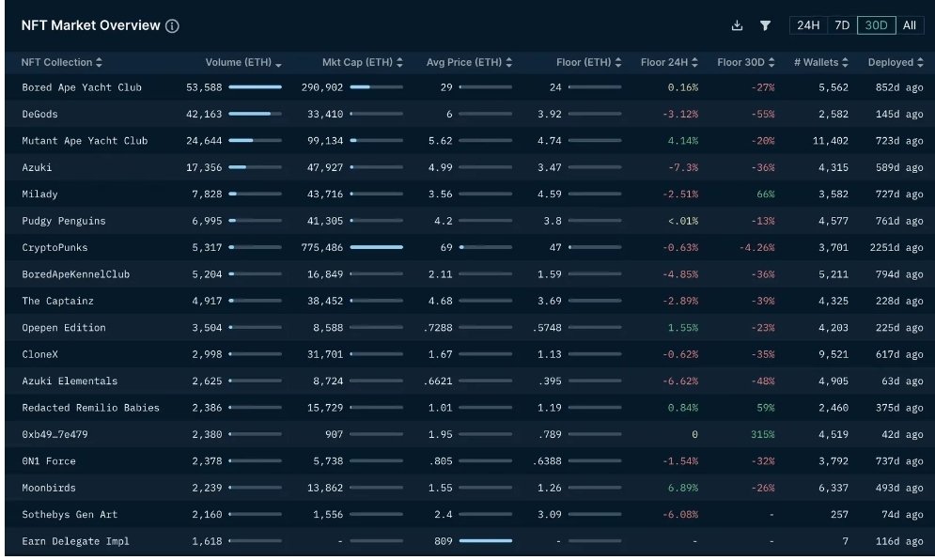Screen dimensions: 935x560
Task: Sort by Mkt Cap (ETH) column
Action: pos(363,62)
